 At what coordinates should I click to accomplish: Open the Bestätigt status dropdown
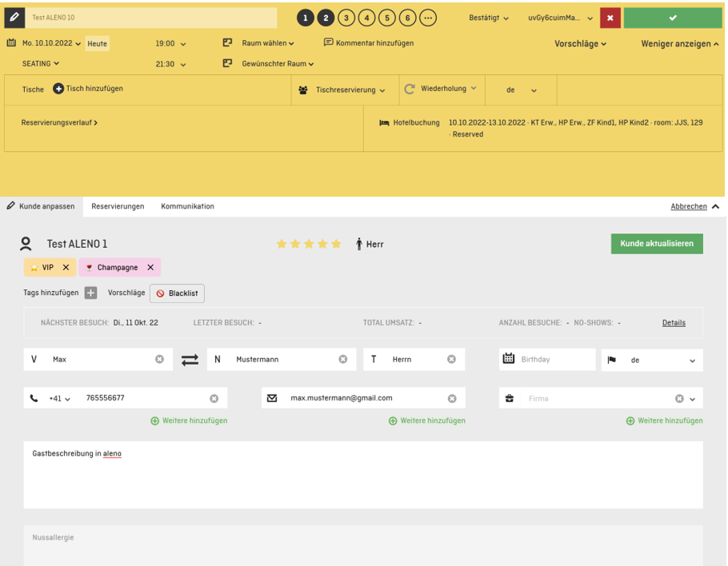click(x=489, y=18)
